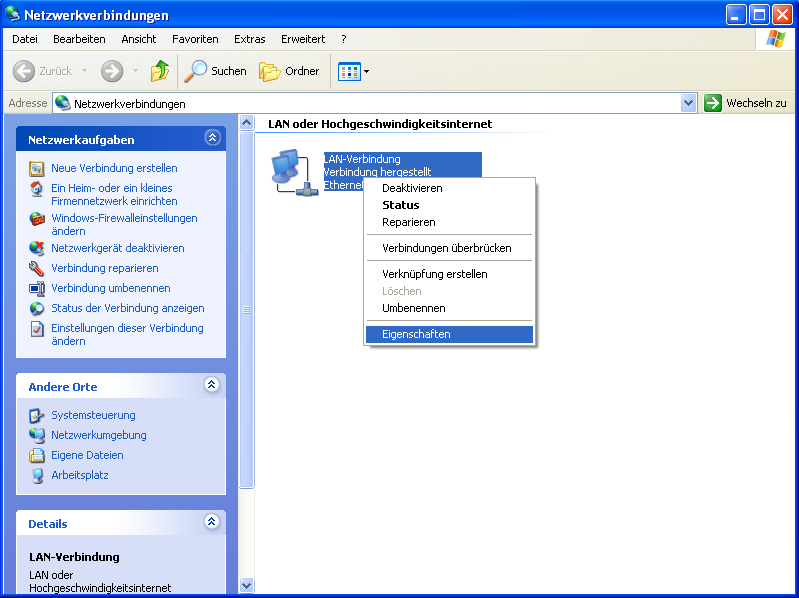799x598 pixels.
Task: Select the LAN-Verbindung network adapter icon
Action: point(295,172)
